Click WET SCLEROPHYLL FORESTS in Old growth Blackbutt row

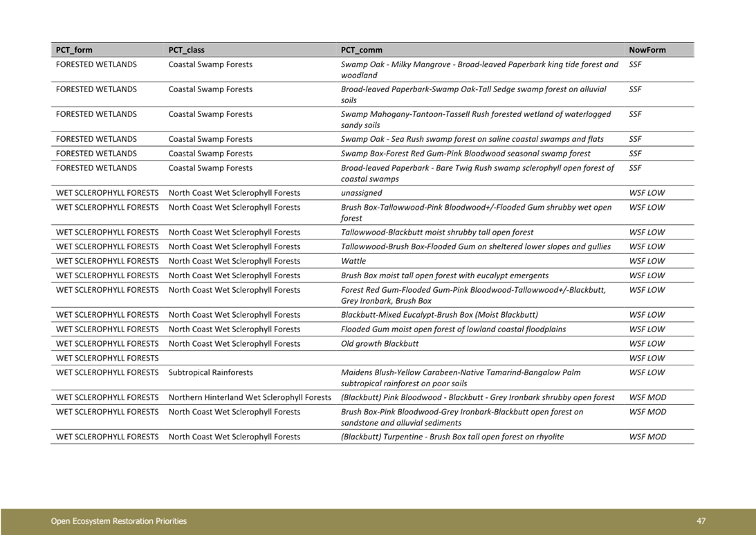[107, 343]
